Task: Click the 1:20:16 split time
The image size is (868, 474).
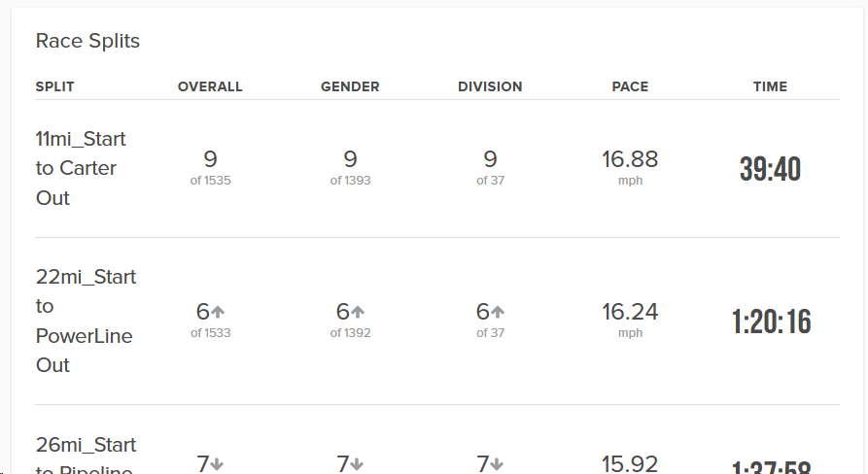Action: 771,322
